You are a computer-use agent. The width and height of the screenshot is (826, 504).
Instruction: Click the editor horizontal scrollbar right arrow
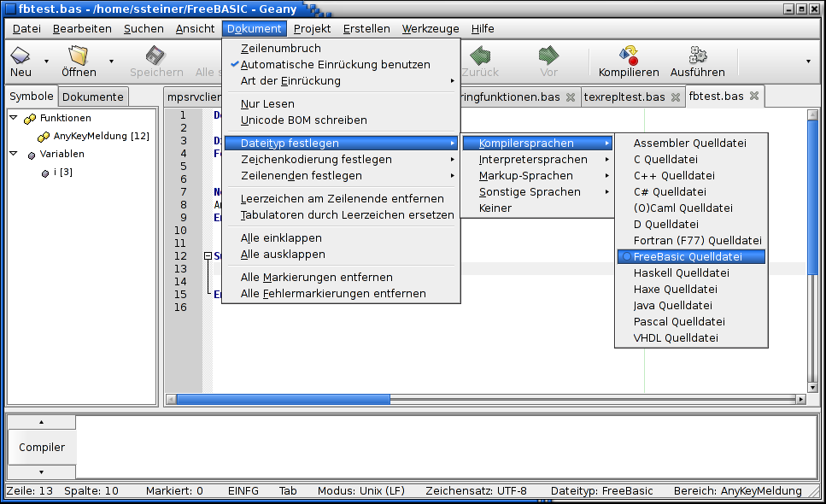801,400
